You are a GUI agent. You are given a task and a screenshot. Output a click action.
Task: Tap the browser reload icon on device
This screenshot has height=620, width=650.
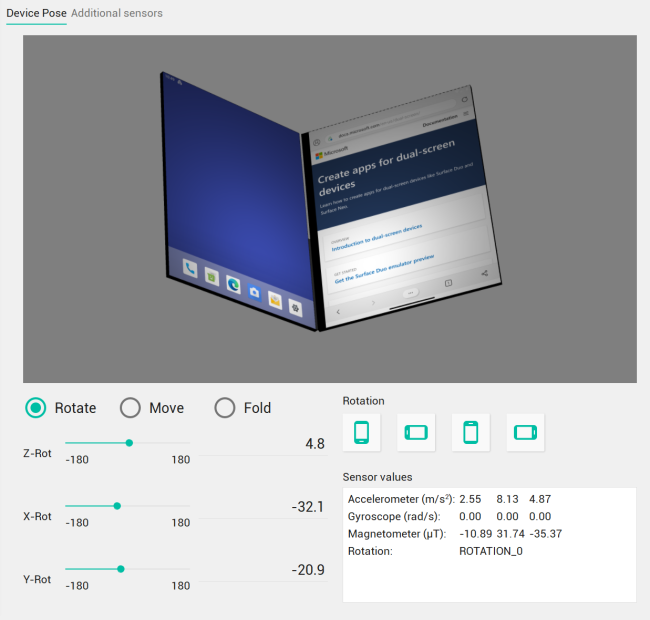[465, 99]
